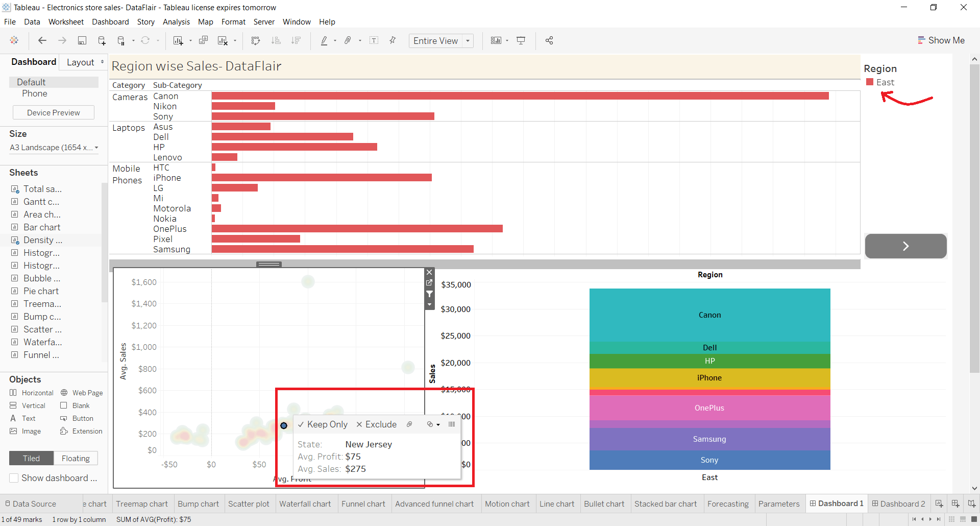Click Keep Only in the tooltip
This screenshot has width=980, height=526.
pyautogui.click(x=323, y=424)
